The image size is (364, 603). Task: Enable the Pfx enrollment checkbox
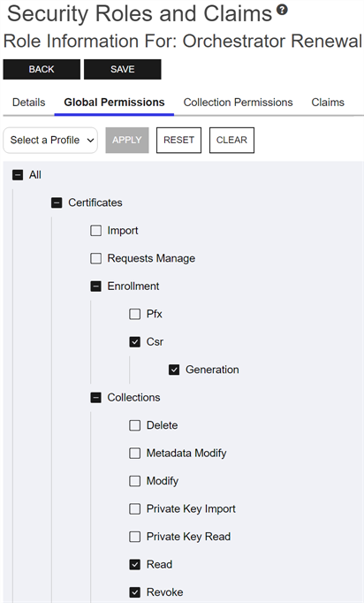[135, 314]
